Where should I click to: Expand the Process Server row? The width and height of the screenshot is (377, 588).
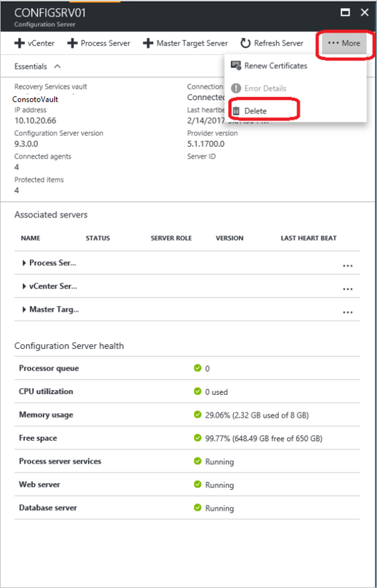[x=24, y=263]
